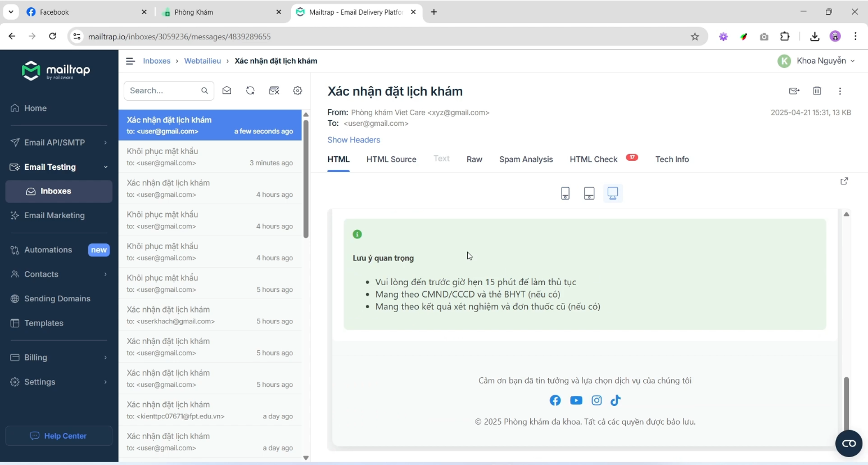Open a new browser tab
Image resolution: width=868 pixels, height=465 pixels.
coord(434,12)
